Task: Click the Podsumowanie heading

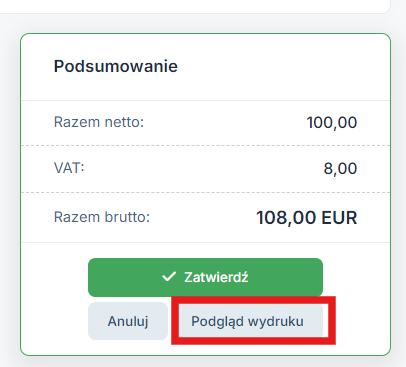Action: coord(116,66)
